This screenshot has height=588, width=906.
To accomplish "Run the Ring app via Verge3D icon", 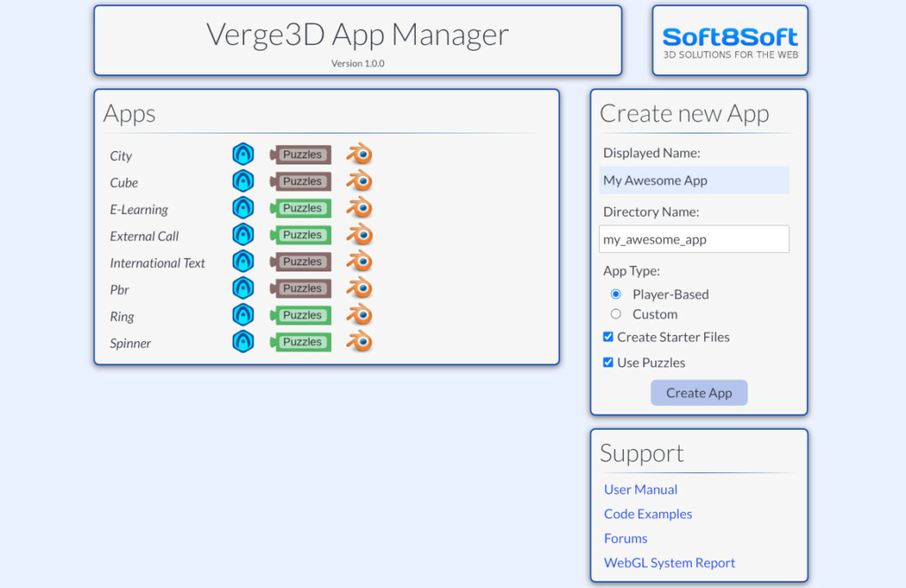I will [x=243, y=316].
